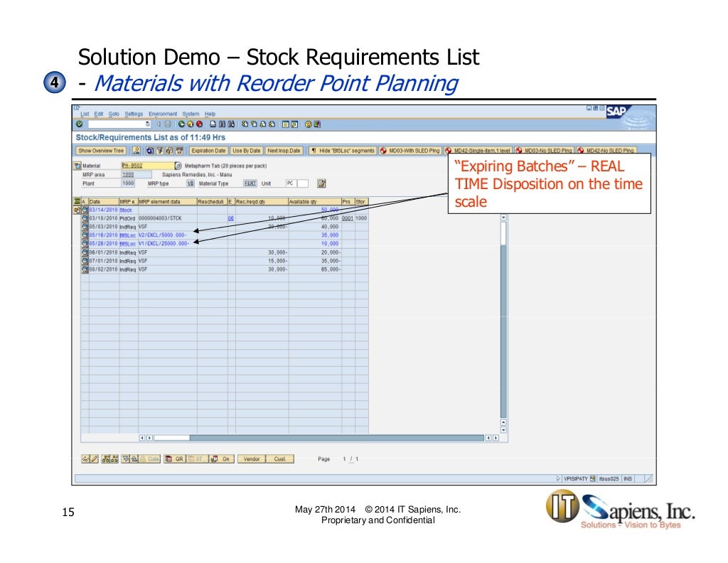728x563 pixels.
Task: Click the GR button at bottom
Action: pos(175,459)
